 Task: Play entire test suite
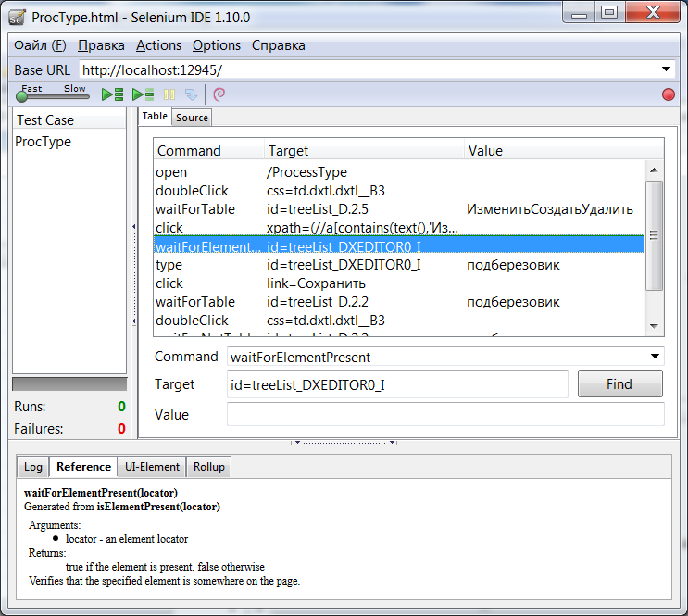point(112,94)
